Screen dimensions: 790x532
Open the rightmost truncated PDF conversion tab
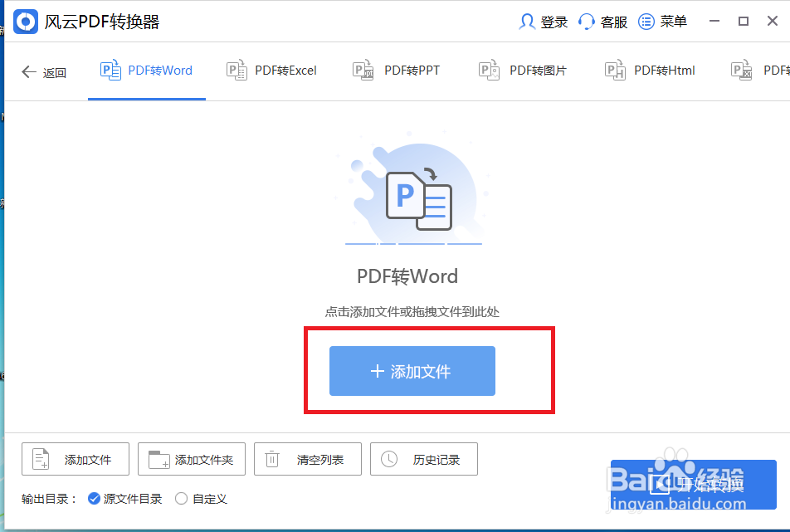(759, 71)
